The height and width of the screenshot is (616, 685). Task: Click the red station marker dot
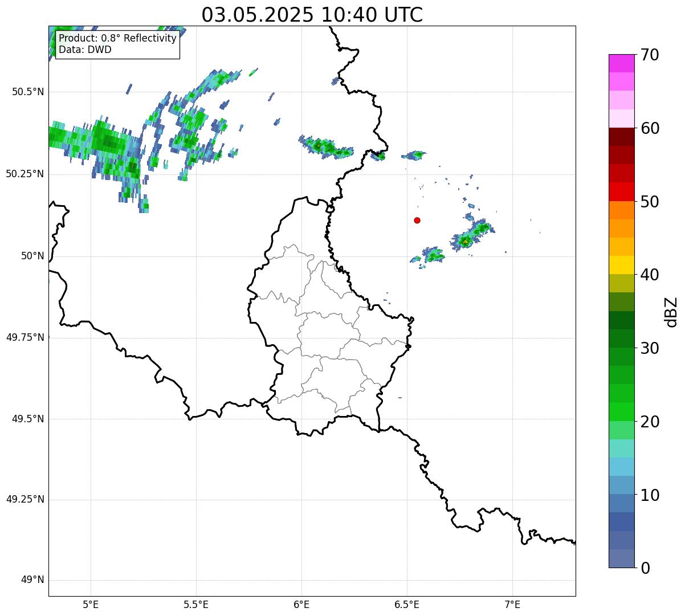[417, 221]
